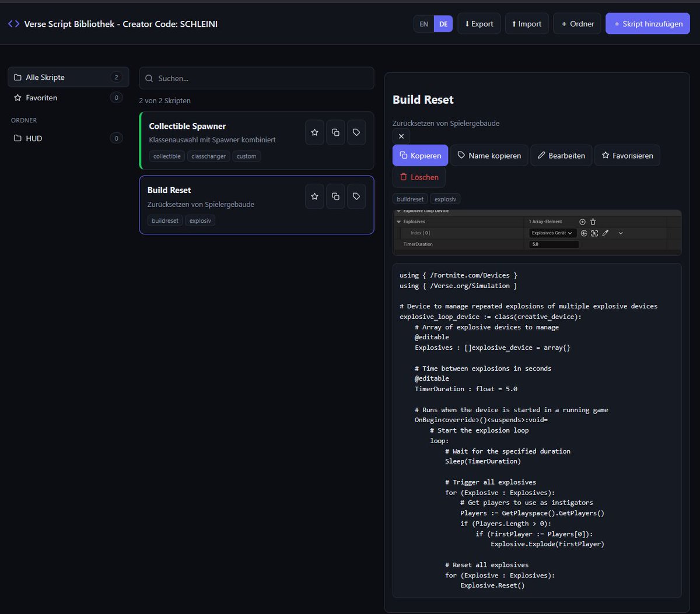Click '2 von 2 Skripten' text
This screenshot has width=700, height=614.
pos(164,100)
